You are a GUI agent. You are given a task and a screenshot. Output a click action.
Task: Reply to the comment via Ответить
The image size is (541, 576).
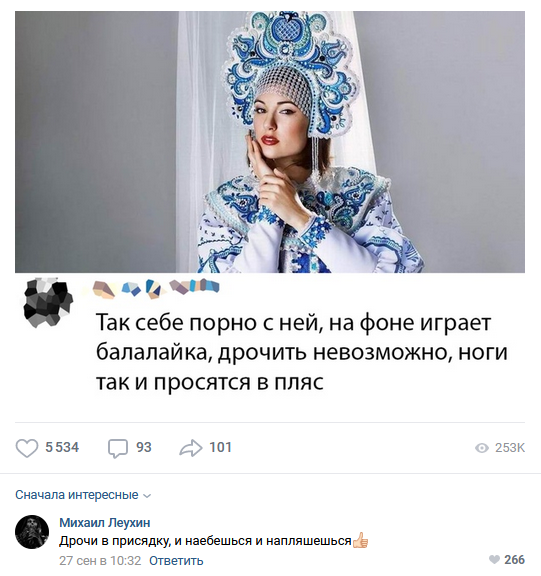[x=176, y=561]
